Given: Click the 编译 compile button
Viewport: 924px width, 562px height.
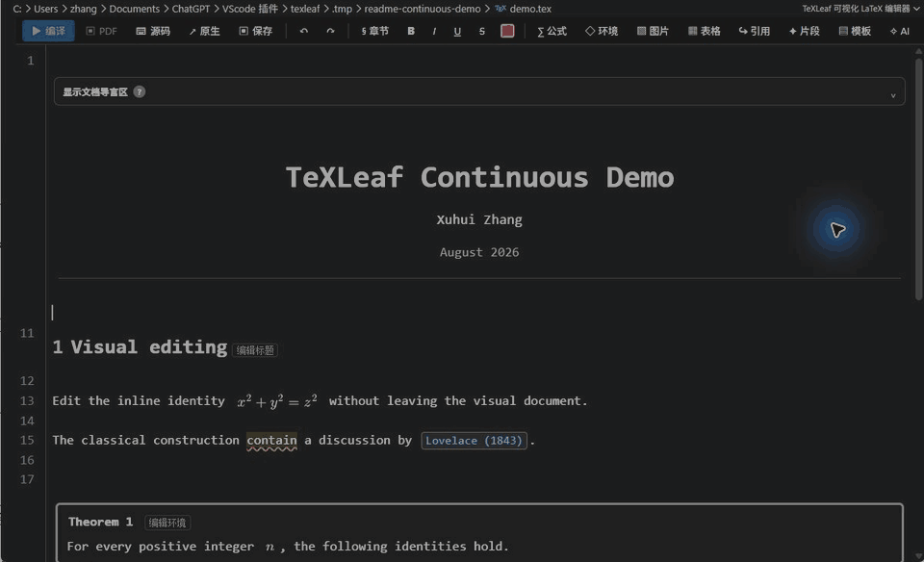Looking at the screenshot, I should (48, 31).
